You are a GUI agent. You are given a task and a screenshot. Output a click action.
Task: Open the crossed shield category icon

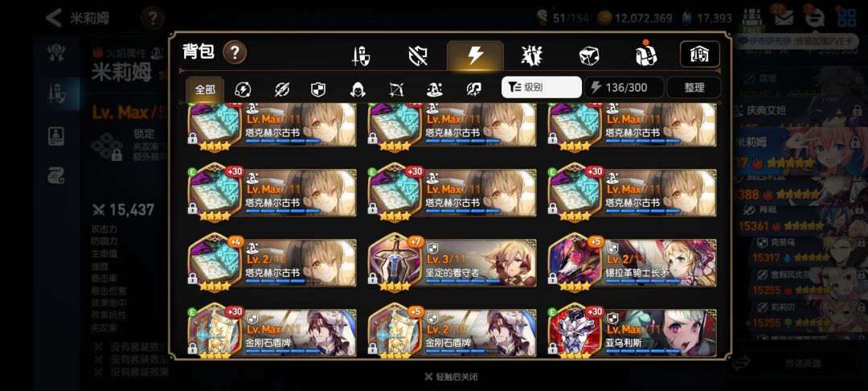[418, 56]
